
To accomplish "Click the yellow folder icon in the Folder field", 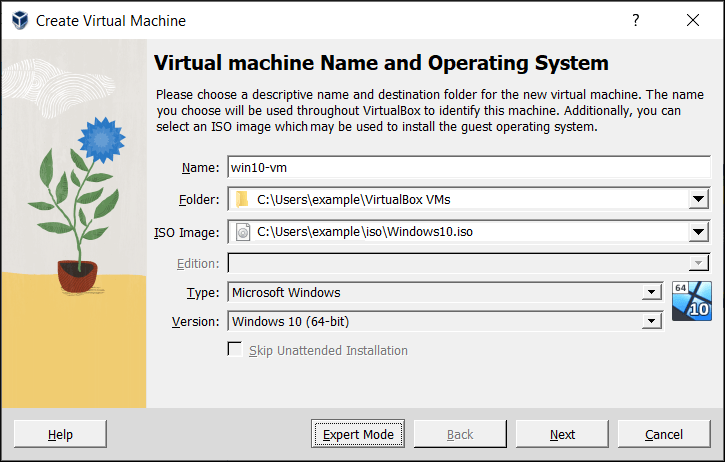I will click(x=242, y=199).
